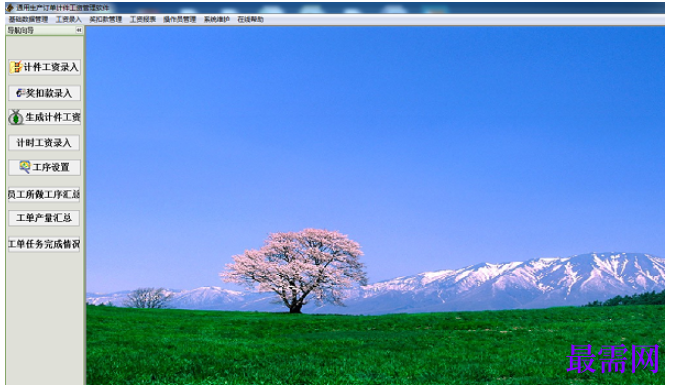Screen dimensions: 678x390
Task: Open the 计时工资录入 entry
Action: coord(44,143)
